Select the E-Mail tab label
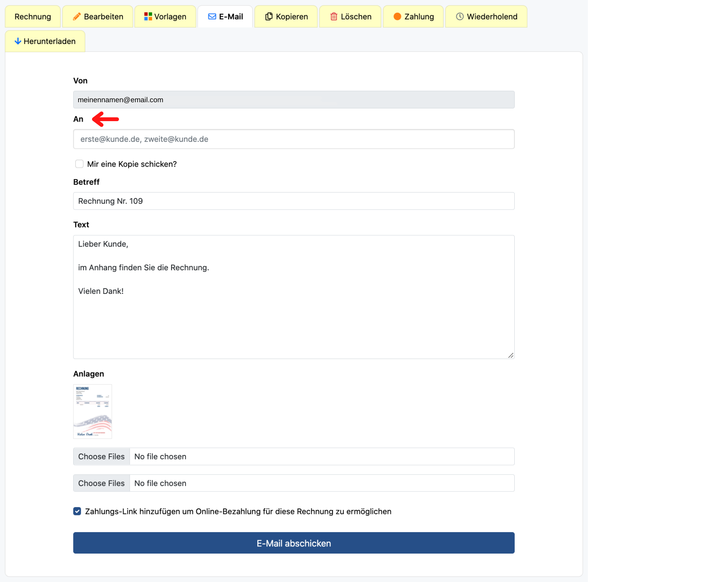The width and height of the screenshot is (728, 582). [x=231, y=16]
